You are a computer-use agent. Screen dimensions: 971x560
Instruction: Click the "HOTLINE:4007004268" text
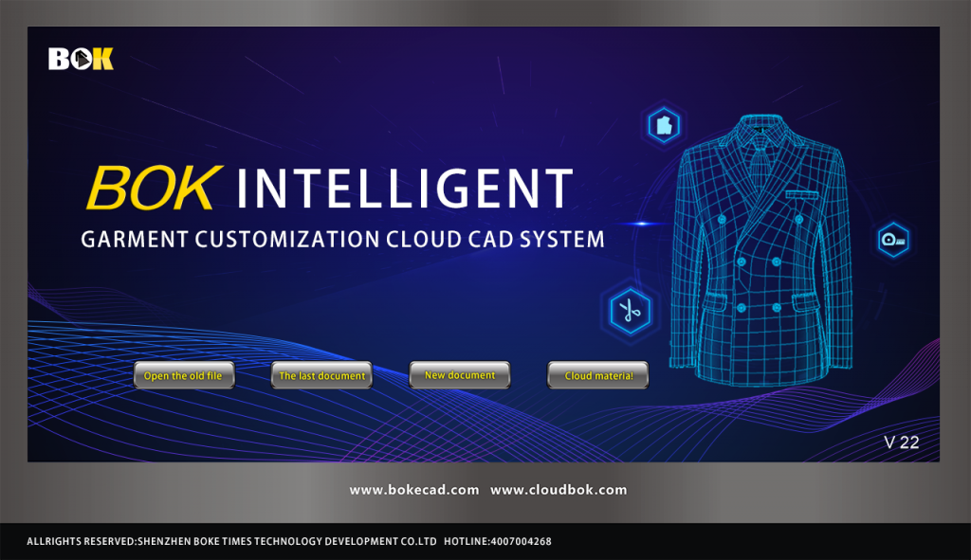pos(497,541)
